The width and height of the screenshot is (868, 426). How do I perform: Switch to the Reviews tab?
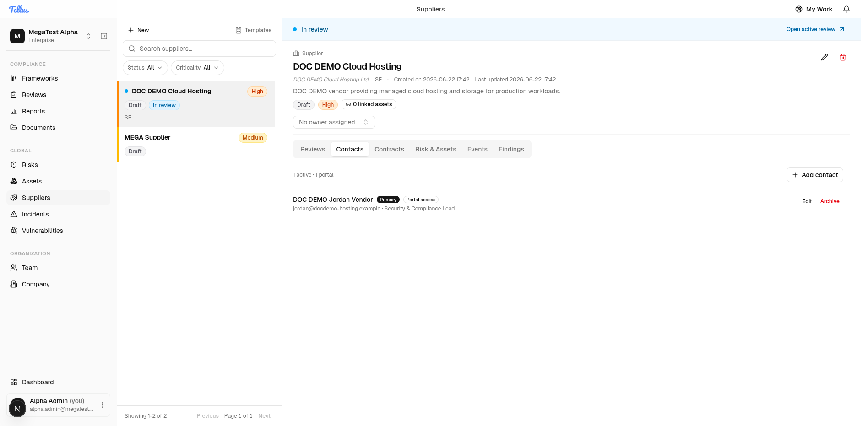(313, 149)
